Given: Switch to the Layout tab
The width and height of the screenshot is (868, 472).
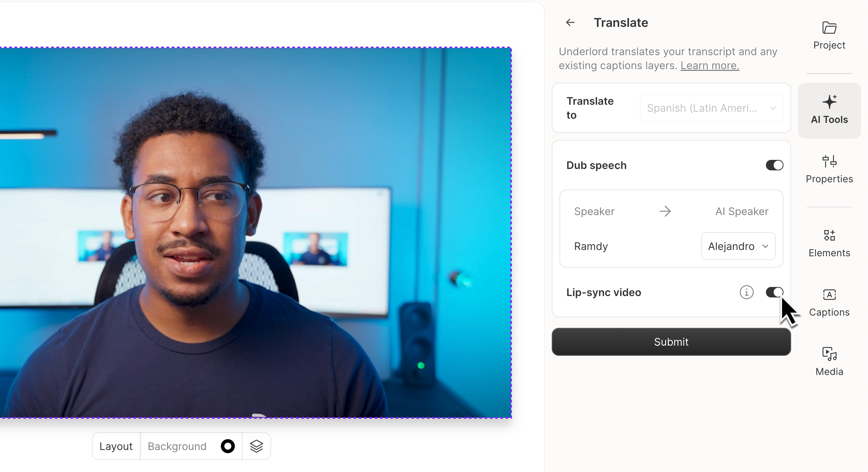Looking at the screenshot, I should pos(116,446).
